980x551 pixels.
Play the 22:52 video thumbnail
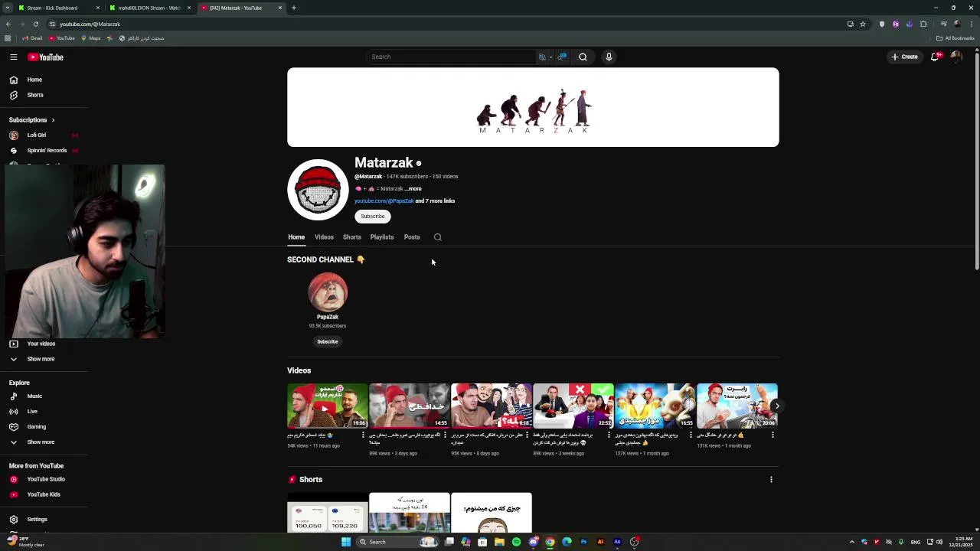573,406
